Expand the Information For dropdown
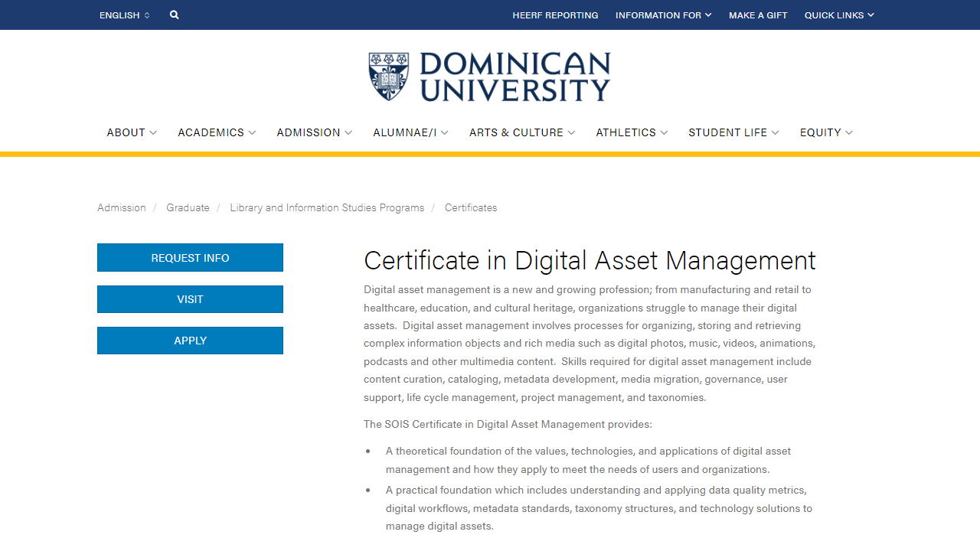The width and height of the screenshot is (980, 538). [663, 15]
